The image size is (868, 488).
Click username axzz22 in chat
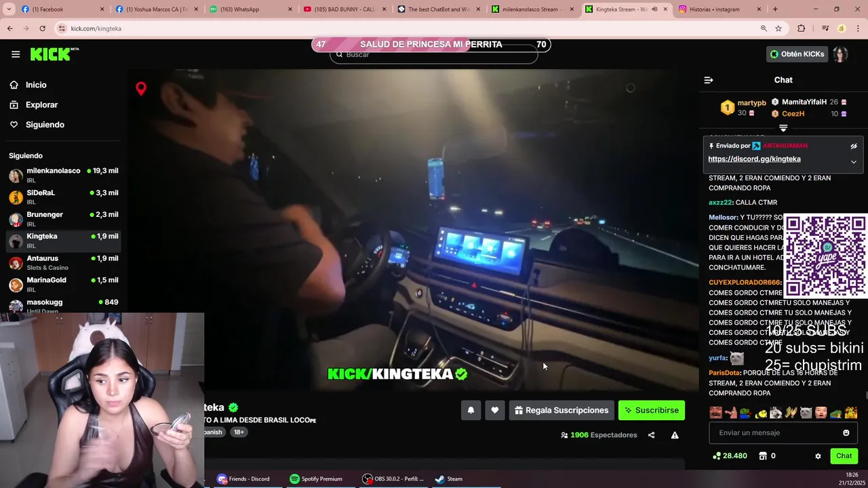pyautogui.click(x=720, y=203)
